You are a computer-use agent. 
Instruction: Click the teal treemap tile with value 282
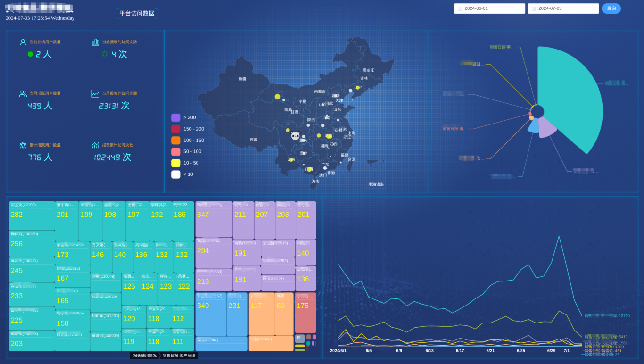coord(32,216)
